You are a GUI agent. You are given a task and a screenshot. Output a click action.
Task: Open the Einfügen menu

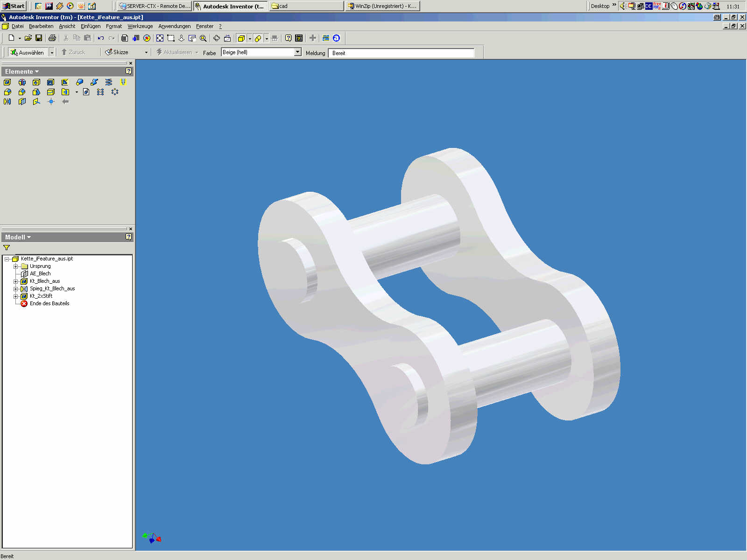click(x=91, y=27)
